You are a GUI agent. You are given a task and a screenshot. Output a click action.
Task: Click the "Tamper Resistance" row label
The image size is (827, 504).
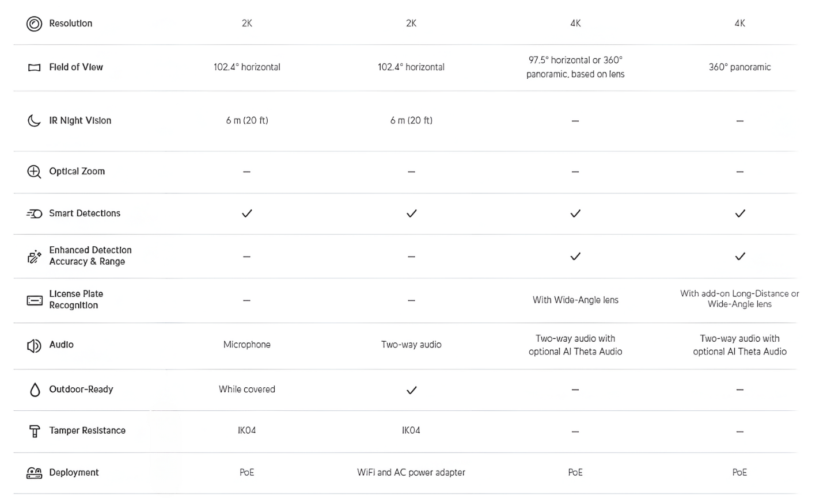click(88, 430)
